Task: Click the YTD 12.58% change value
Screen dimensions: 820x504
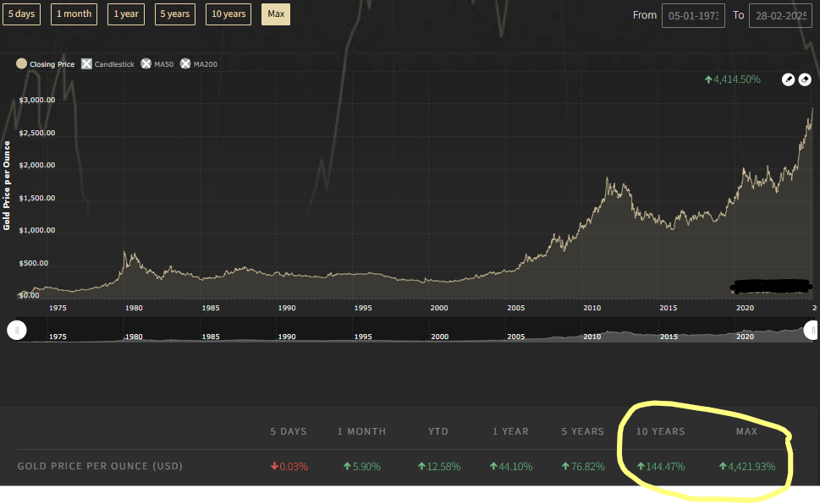Action: point(438,467)
